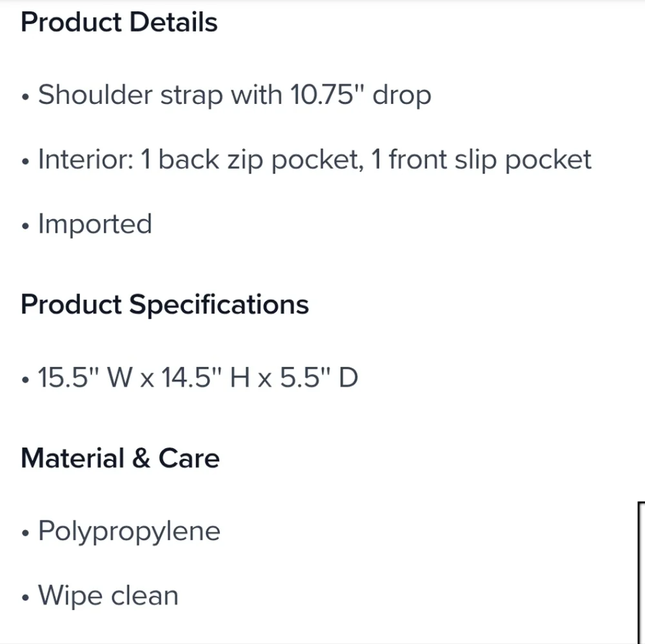Click the "Product Details" heading
Screen dimensions: 645x644
[119, 23]
